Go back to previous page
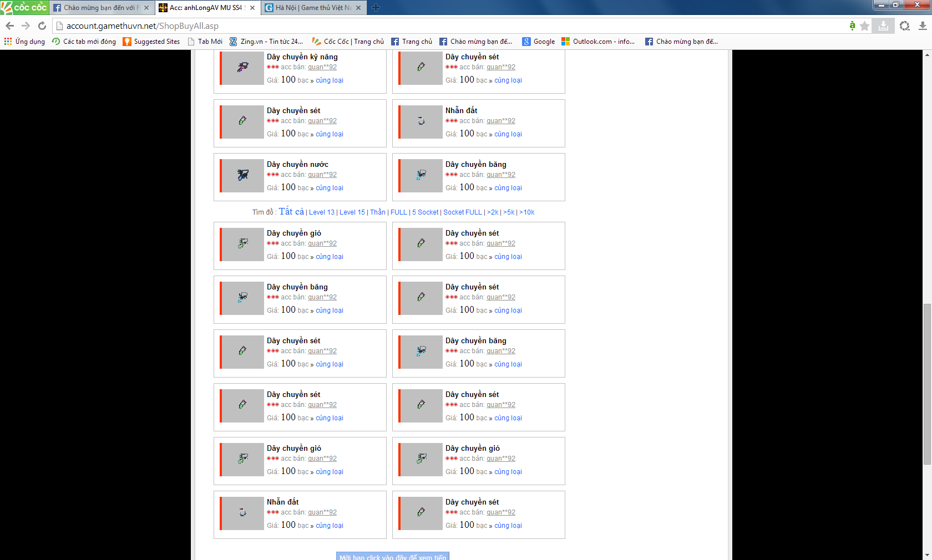Image resolution: width=932 pixels, height=560 pixels. (x=9, y=26)
